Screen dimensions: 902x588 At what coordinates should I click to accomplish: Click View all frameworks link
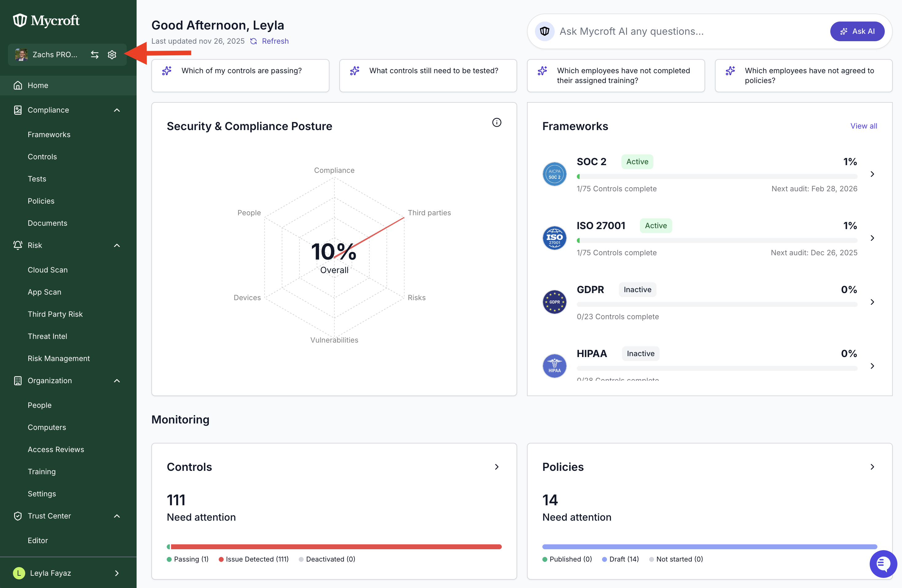coord(863,126)
